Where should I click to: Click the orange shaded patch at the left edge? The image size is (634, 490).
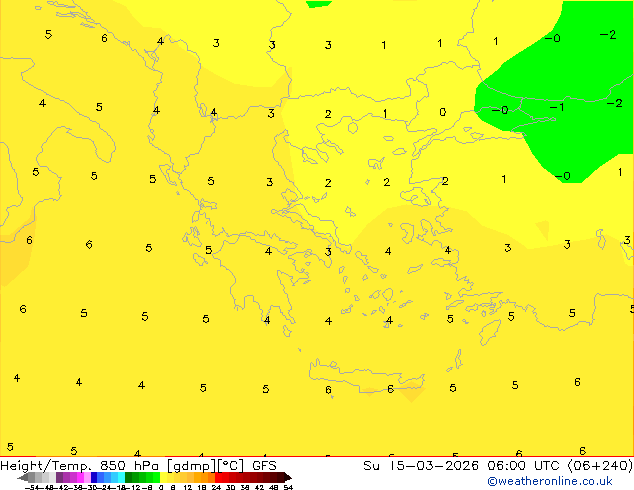[x=12, y=260]
